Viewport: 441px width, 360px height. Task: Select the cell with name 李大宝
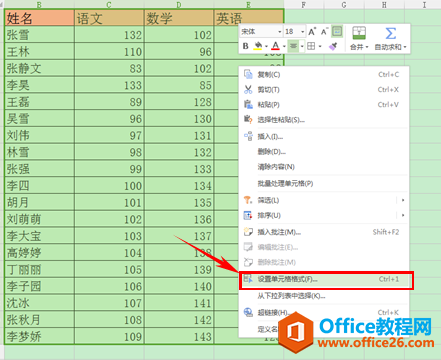(x=39, y=236)
